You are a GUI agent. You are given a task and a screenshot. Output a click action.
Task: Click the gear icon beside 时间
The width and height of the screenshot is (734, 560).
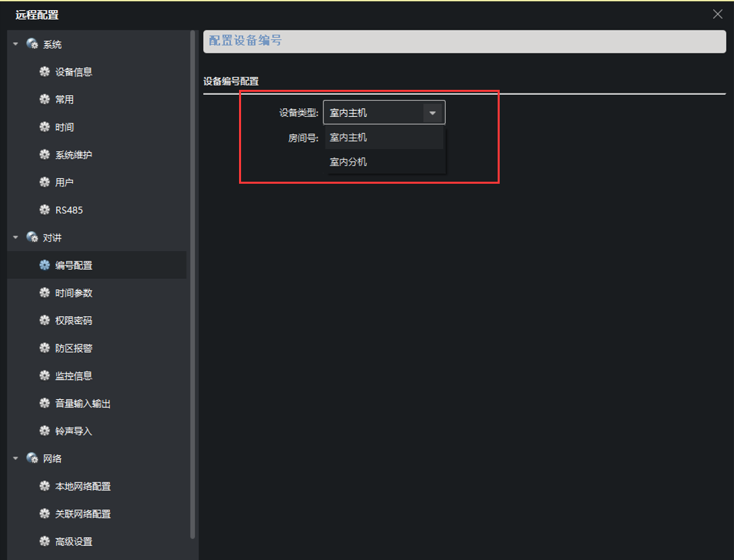[45, 127]
